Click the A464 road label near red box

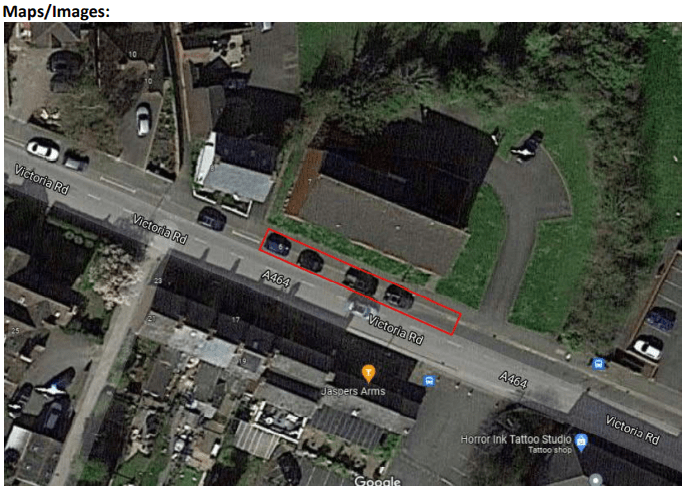click(276, 278)
